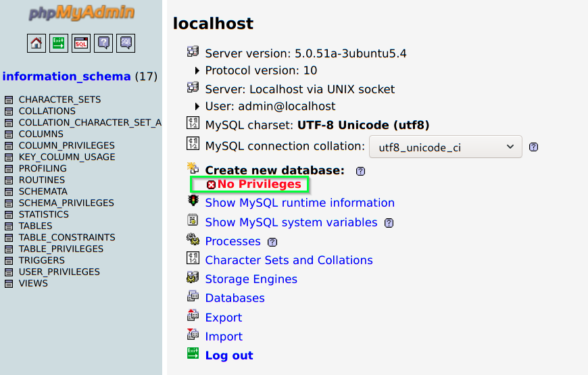Select SCHEMA_PRIVILEGES table
This screenshot has width=588, height=375.
click(66, 203)
